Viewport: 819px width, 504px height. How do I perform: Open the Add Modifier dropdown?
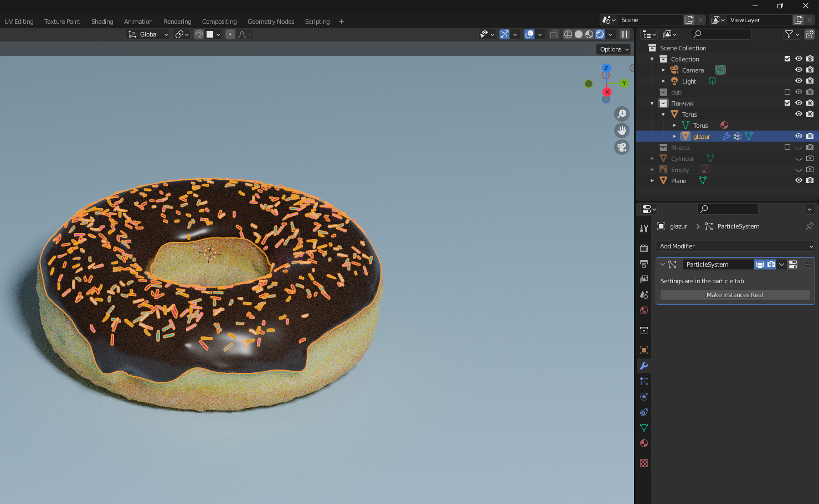(735, 246)
